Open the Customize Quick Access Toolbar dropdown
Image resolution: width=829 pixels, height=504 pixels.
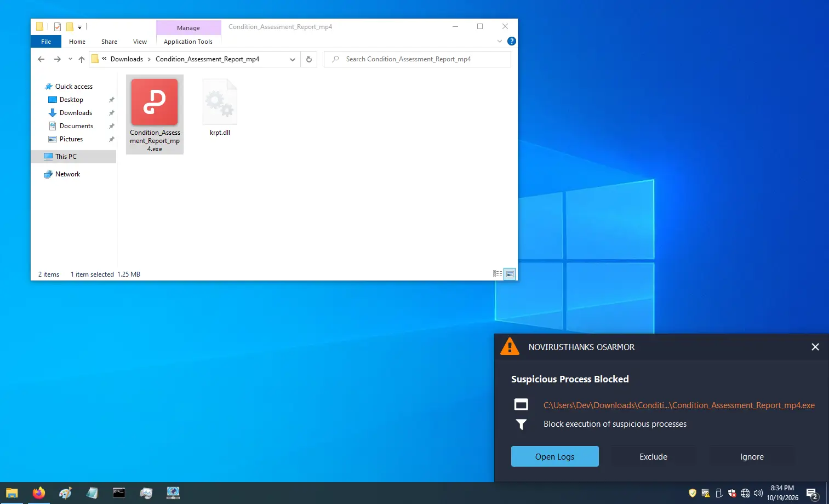(x=79, y=27)
